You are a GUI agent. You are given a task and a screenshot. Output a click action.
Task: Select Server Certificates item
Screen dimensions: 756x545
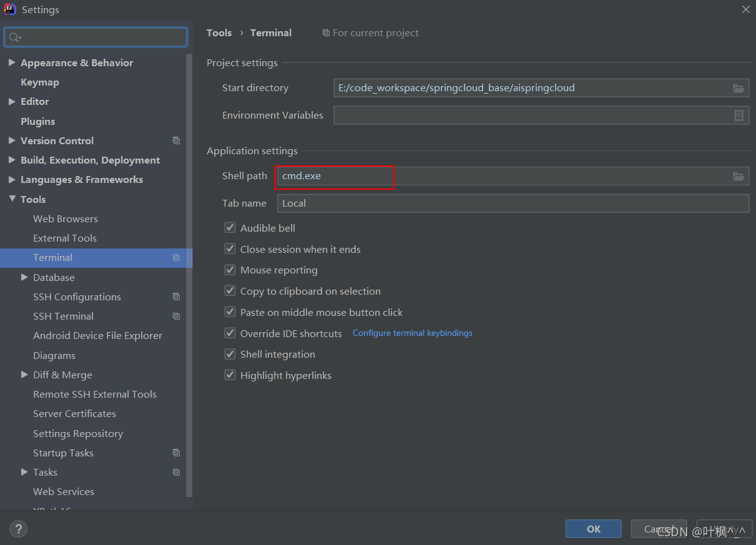[74, 414]
